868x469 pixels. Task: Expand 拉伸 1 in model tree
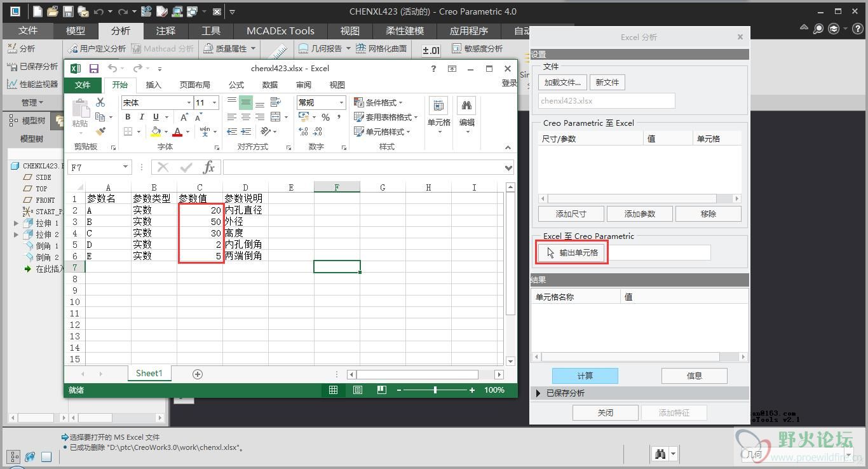coord(16,223)
